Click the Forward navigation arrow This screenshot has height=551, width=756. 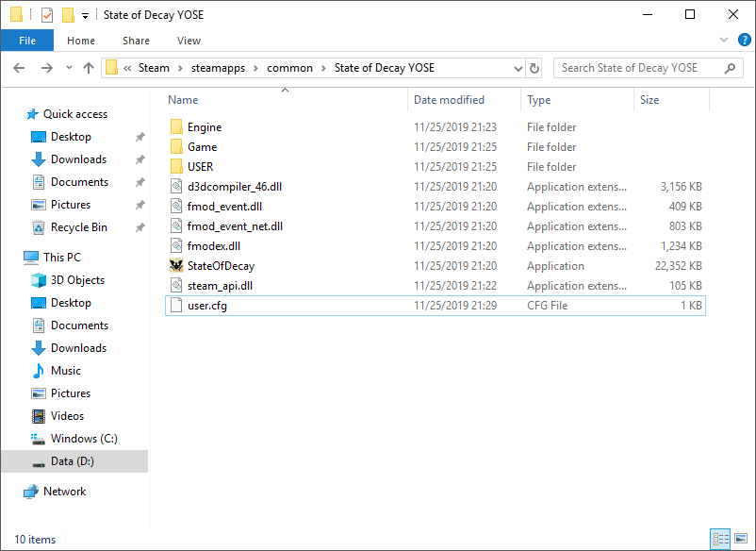pos(46,68)
